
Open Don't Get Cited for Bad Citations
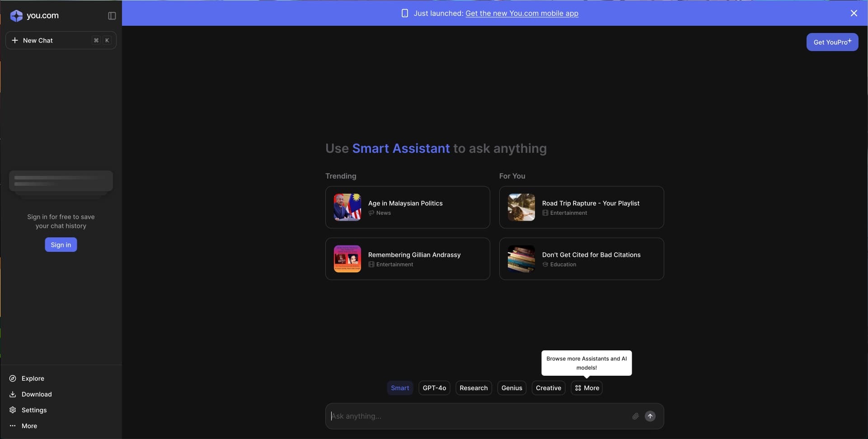click(x=582, y=259)
